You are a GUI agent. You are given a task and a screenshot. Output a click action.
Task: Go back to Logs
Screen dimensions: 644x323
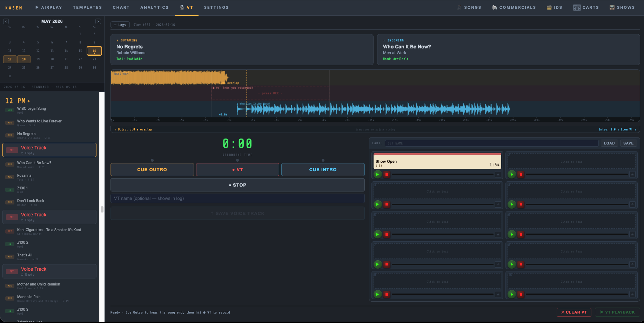(x=120, y=25)
